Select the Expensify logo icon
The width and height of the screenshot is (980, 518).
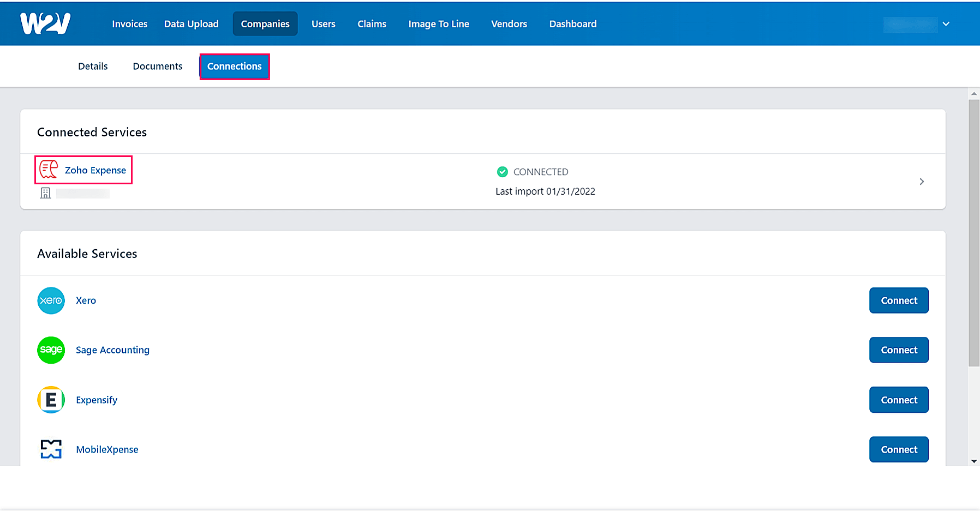point(51,400)
